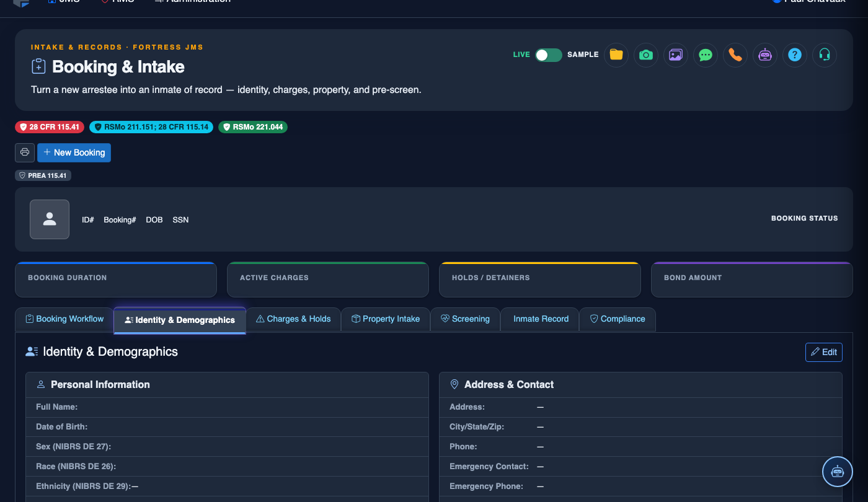Image resolution: width=868 pixels, height=502 pixels.
Task: Click the teal headset support icon
Action: pyautogui.click(x=825, y=55)
